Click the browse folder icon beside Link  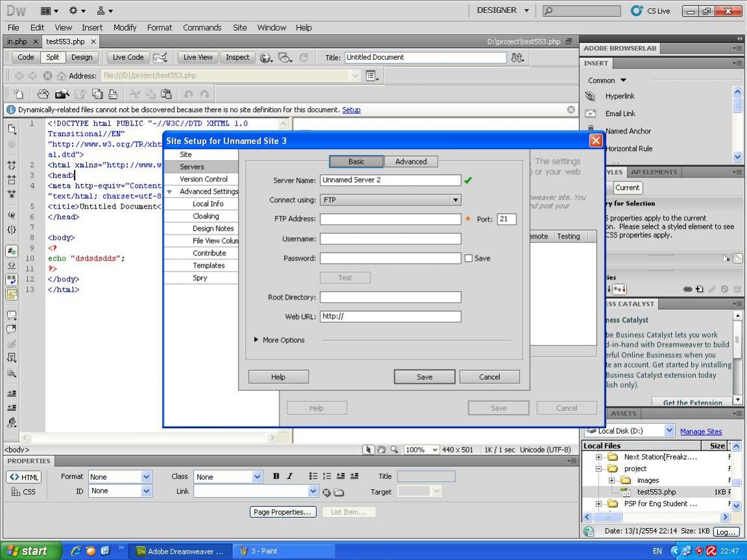pyautogui.click(x=338, y=493)
